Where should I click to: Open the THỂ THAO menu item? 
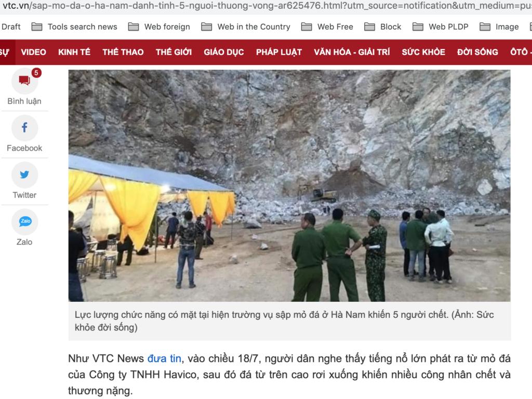click(123, 52)
